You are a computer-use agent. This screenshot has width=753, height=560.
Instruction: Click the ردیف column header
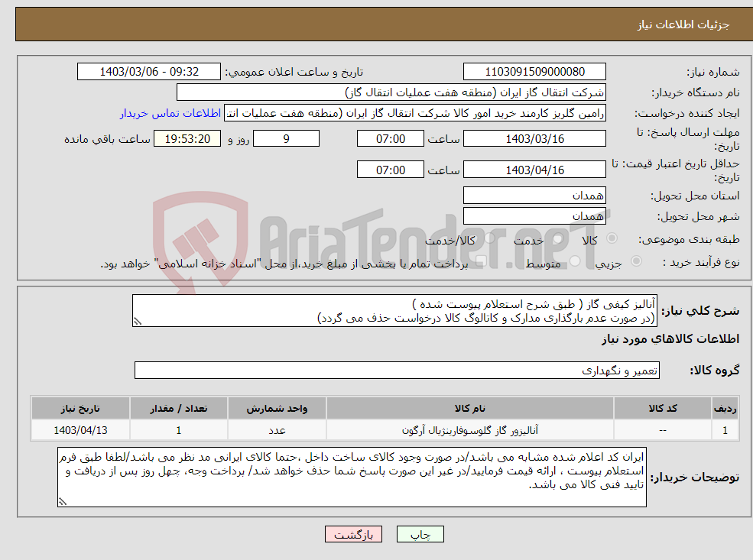coord(725,409)
